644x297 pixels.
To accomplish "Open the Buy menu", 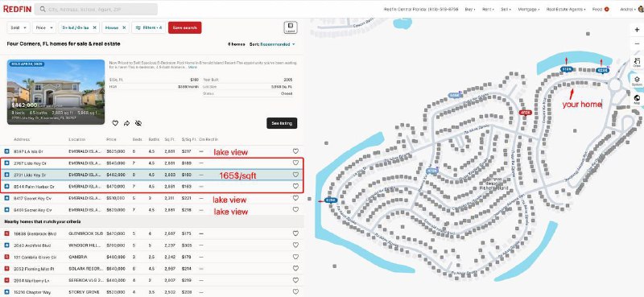I will pyautogui.click(x=470, y=9).
